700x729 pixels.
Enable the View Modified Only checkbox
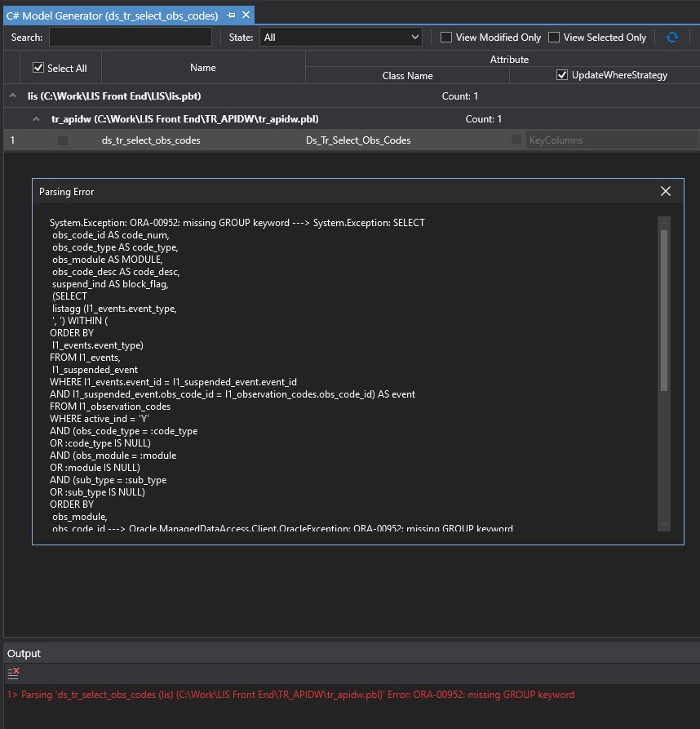click(x=446, y=37)
